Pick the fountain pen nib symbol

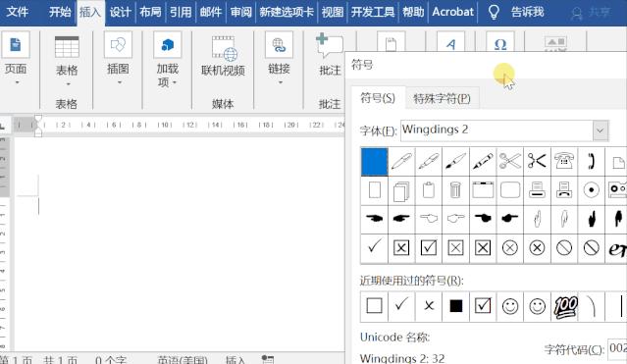(429, 162)
